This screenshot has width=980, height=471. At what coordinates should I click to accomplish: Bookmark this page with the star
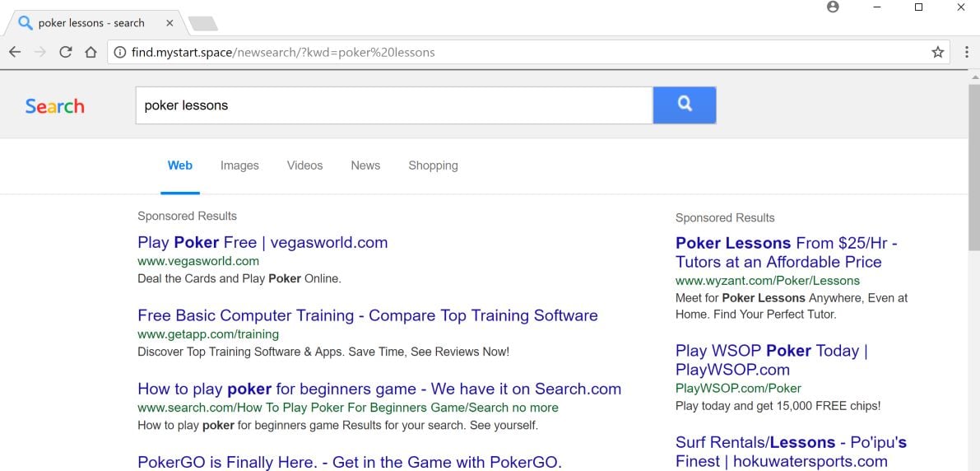click(x=937, y=53)
